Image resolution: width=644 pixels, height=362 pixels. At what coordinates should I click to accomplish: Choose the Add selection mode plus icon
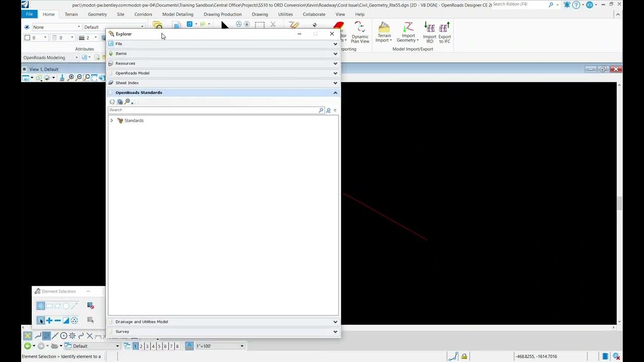pos(49,320)
